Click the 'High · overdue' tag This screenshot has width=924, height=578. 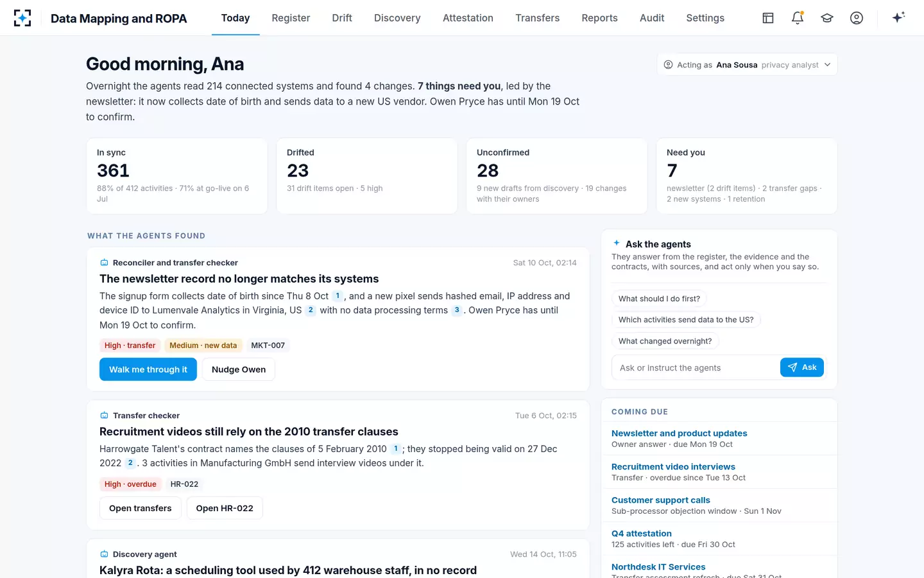[130, 484]
